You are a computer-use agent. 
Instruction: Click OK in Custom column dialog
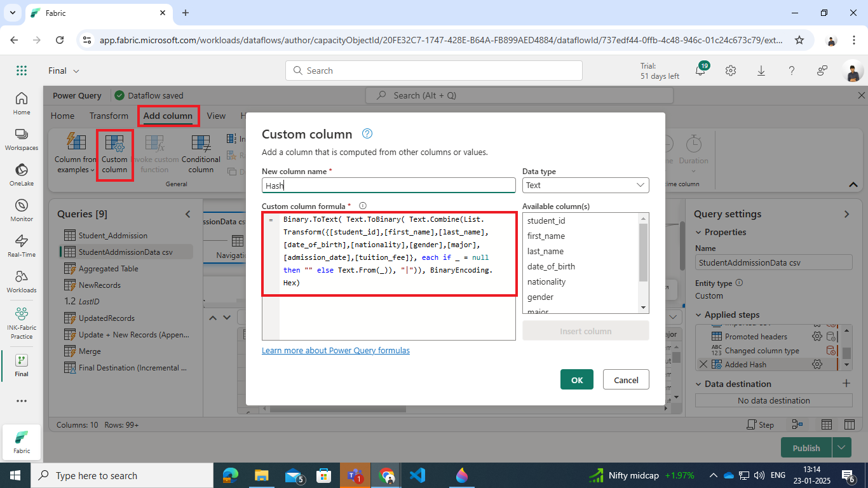click(577, 379)
